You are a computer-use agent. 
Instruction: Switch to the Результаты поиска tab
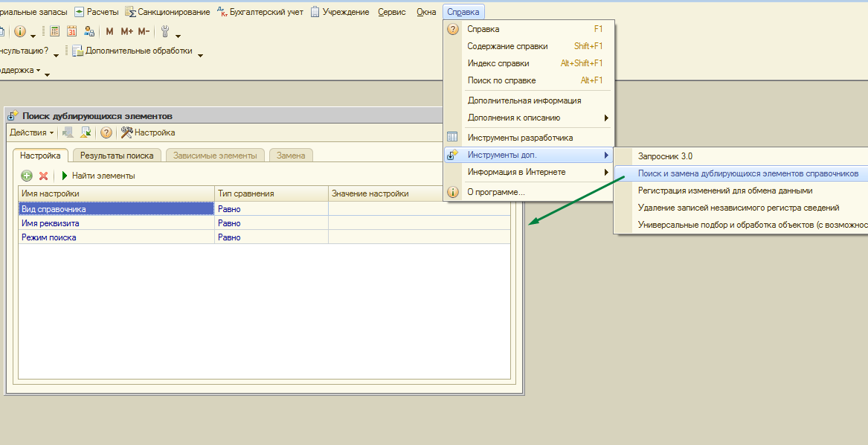click(117, 156)
